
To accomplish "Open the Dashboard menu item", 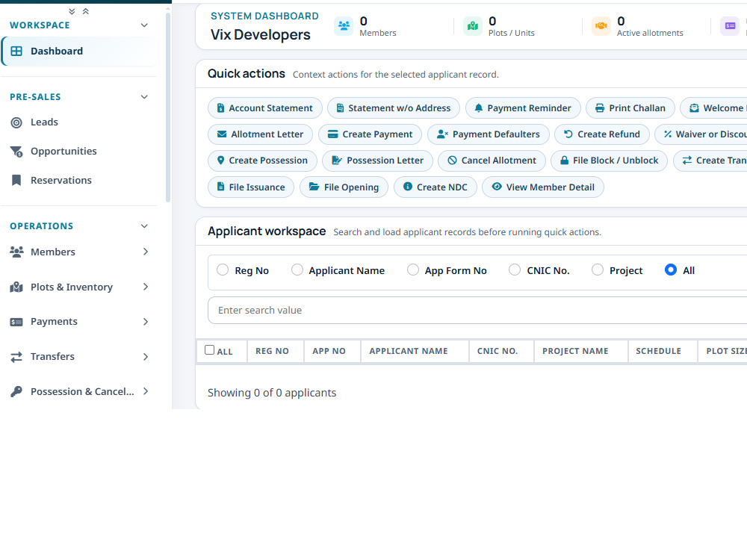I will tap(79, 51).
